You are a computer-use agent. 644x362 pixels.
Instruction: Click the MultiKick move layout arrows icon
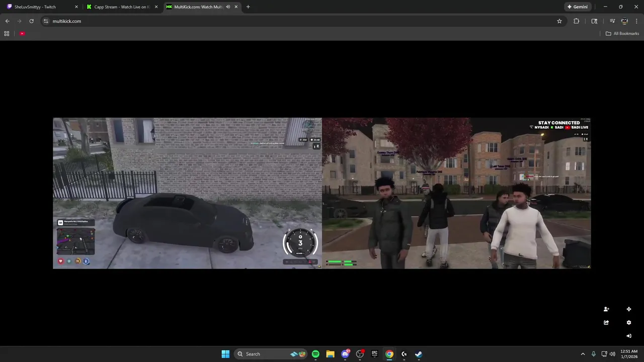[x=629, y=309]
